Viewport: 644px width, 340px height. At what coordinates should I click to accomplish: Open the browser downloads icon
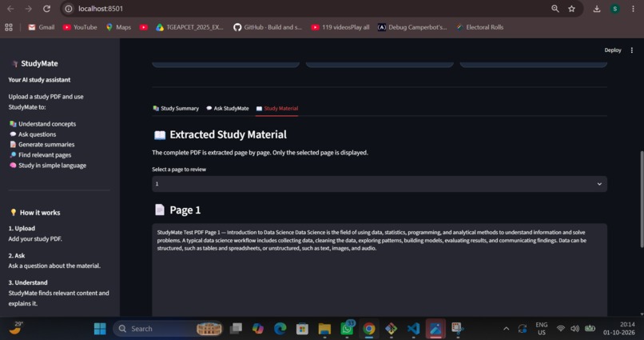tap(597, 9)
